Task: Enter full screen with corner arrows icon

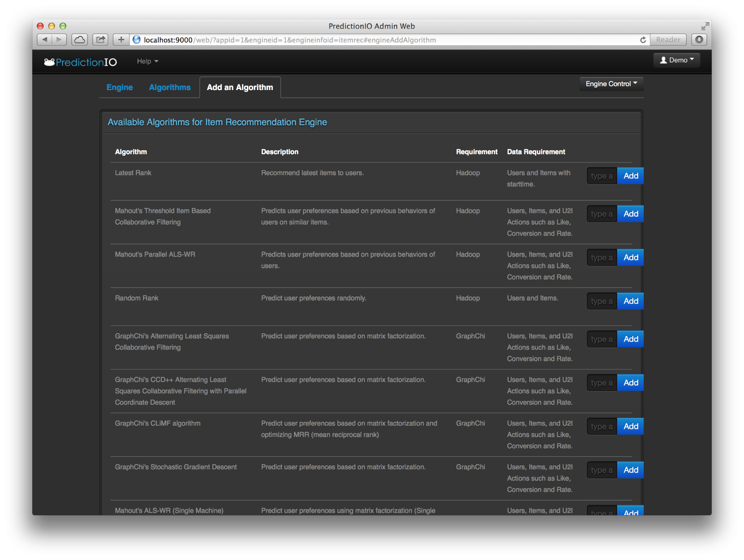Action: 705,26
